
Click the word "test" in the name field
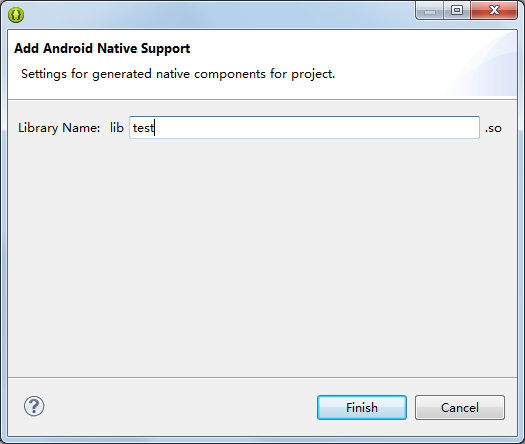143,128
